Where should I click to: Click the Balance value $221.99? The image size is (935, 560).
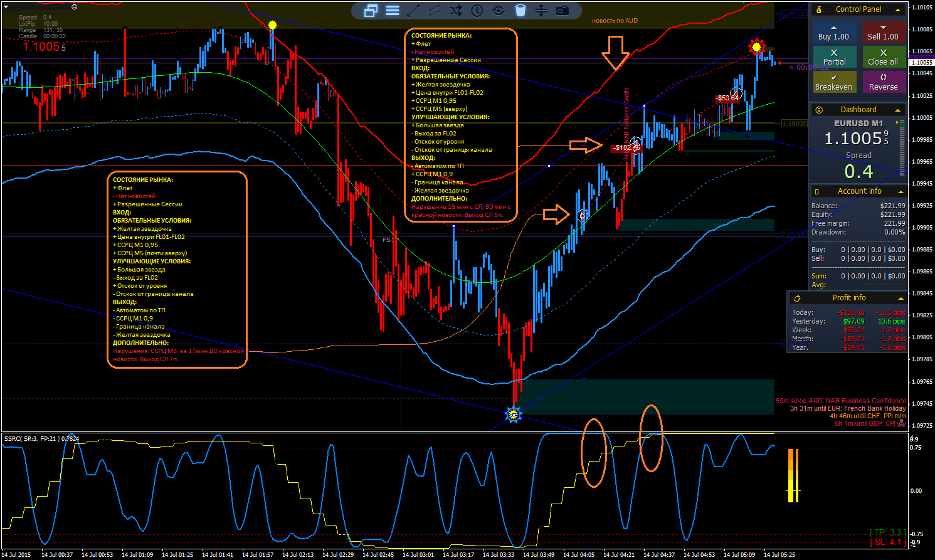coord(892,206)
